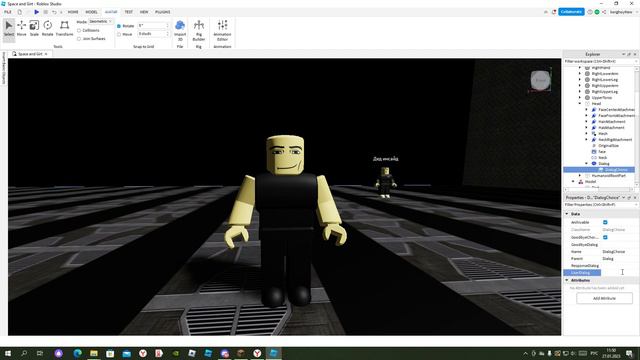Switch to the VIEW ribbon tab
This screenshot has width=640, height=360.
[144, 12]
